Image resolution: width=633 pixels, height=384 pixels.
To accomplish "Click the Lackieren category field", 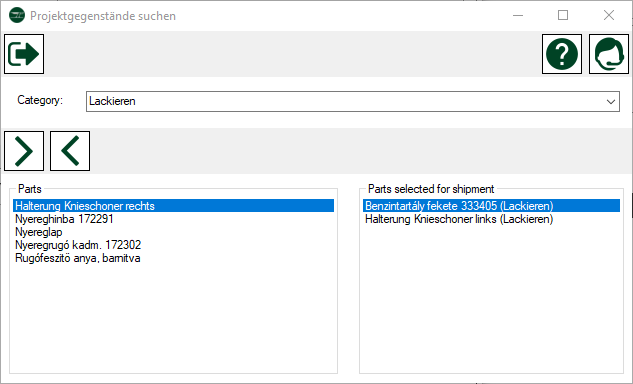I will pyautogui.click(x=353, y=101).
